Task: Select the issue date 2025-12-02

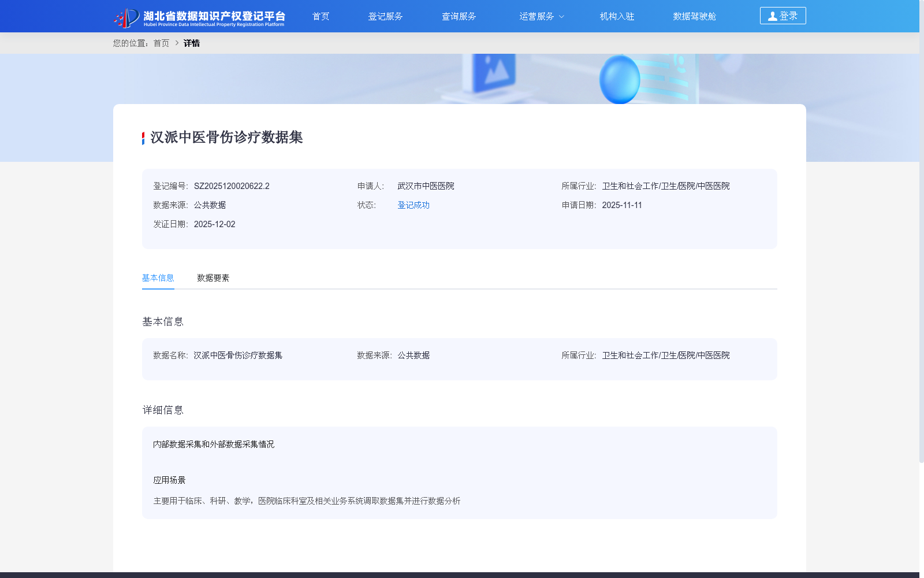Action: coord(214,224)
